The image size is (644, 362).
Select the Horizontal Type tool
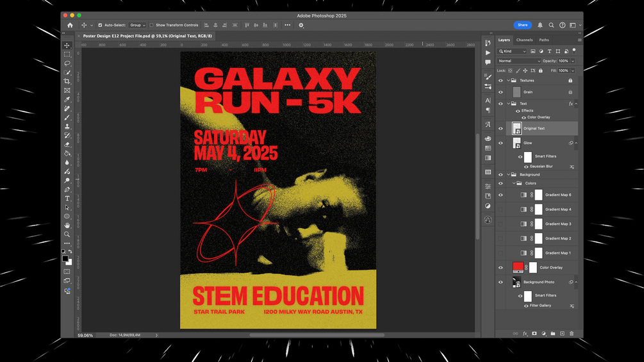point(67,199)
